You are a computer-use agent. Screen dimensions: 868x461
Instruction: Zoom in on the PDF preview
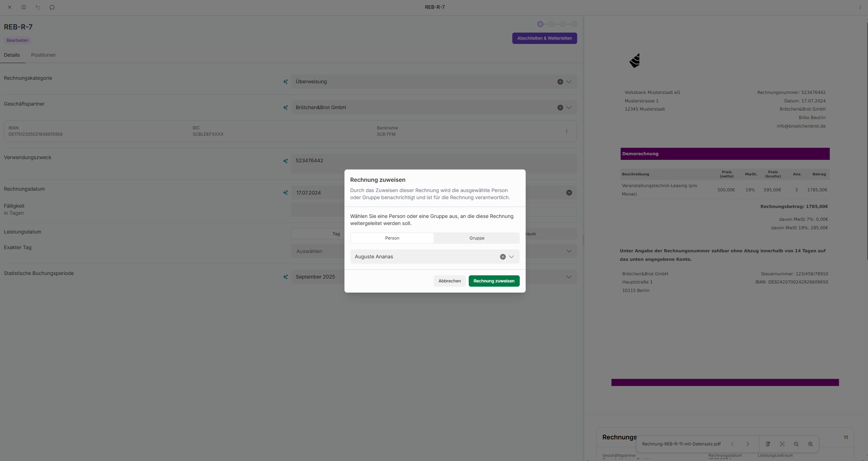(810, 444)
